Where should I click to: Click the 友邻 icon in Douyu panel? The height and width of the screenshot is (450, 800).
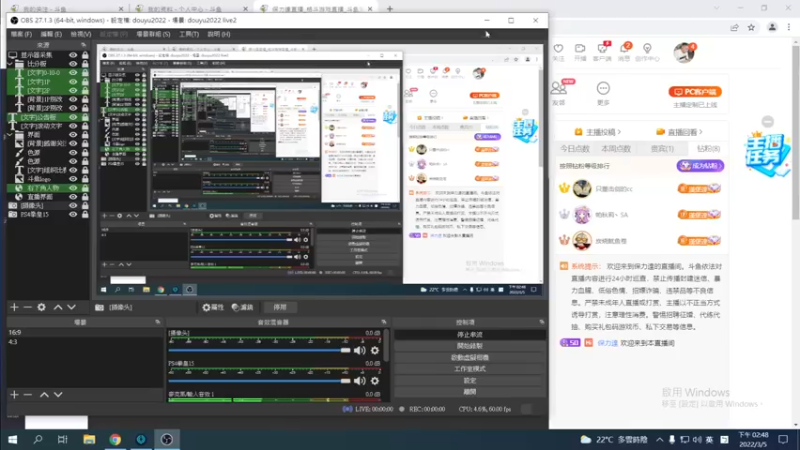(x=559, y=88)
